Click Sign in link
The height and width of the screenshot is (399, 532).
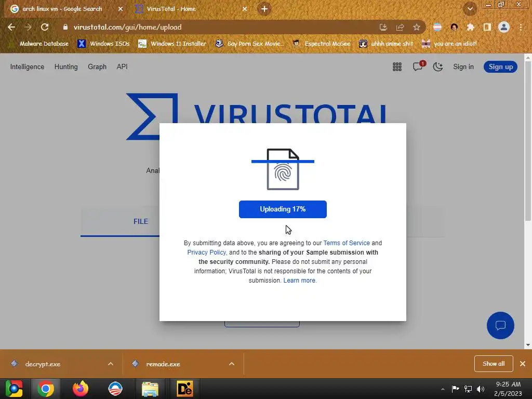pyautogui.click(x=463, y=67)
